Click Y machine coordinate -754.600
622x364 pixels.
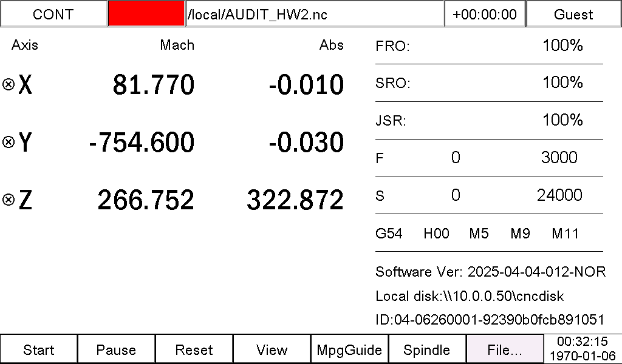pos(142,142)
